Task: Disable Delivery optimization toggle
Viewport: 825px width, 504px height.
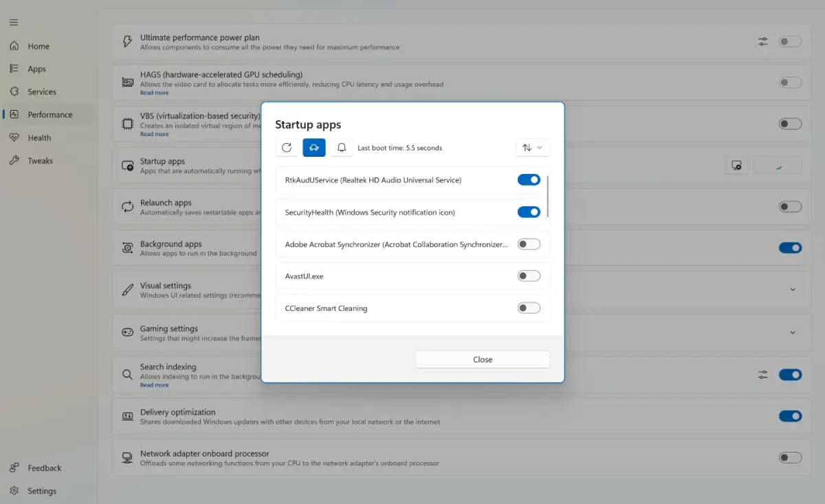Action: click(790, 416)
